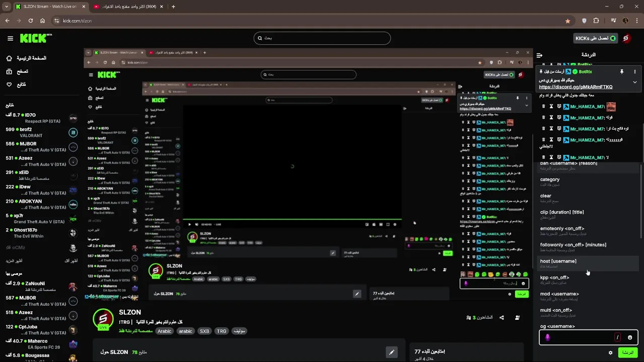This screenshot has width=644, height=362.
Task: Click the Kick search bar
Action: point(322,38)
